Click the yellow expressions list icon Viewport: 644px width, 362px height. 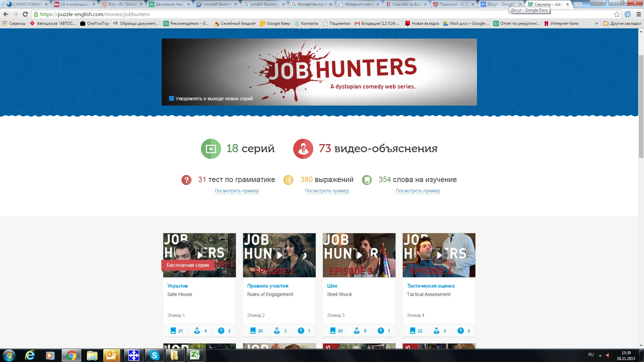click(x=288, y=180)
